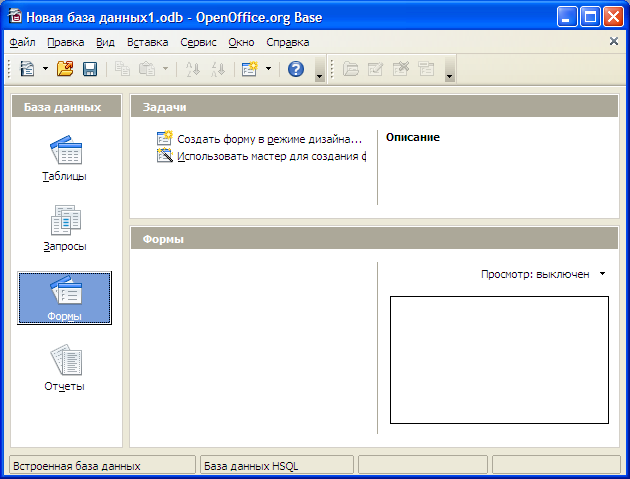
Task: Click the Base application icon in title bar
Action: pos(15,16)
